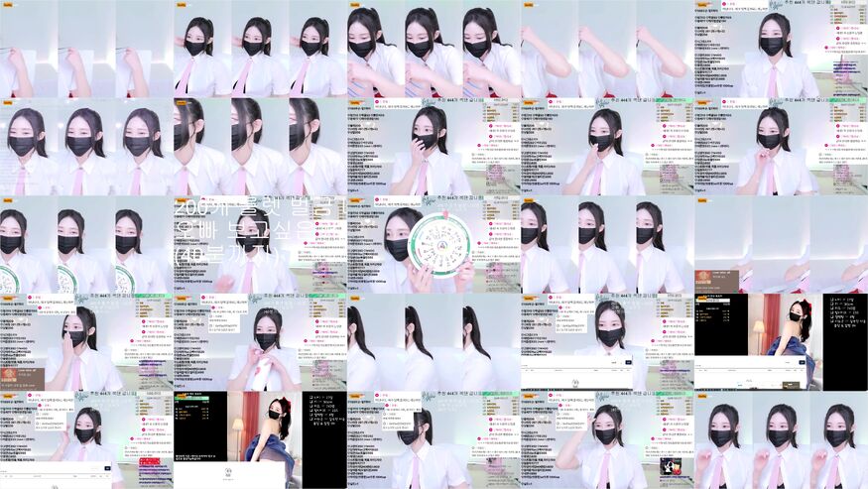Click the small dark popup in the mostly white frame
Screen dimensions: 868x489
(x=714, y=280)
